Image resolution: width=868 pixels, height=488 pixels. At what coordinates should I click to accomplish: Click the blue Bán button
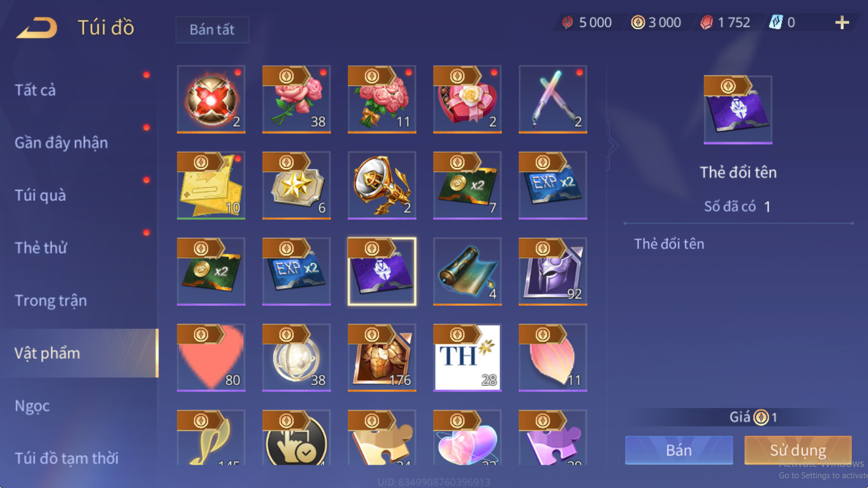tap(679, 450)
